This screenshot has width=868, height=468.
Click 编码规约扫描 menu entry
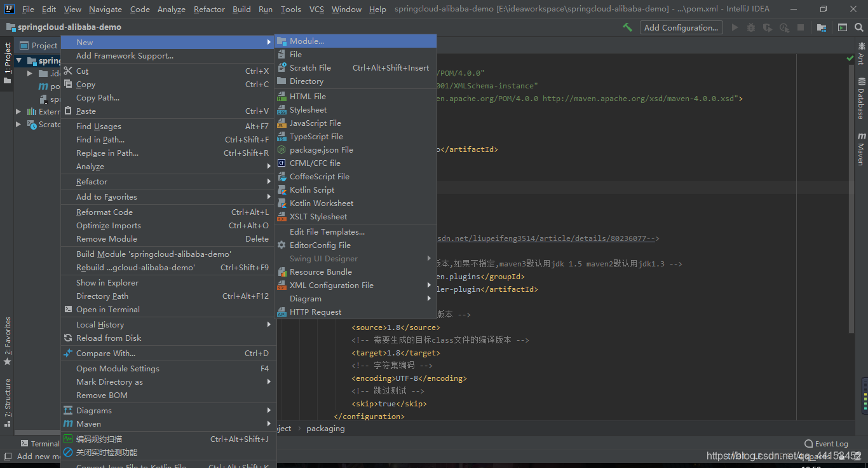(x=168, y=439)
